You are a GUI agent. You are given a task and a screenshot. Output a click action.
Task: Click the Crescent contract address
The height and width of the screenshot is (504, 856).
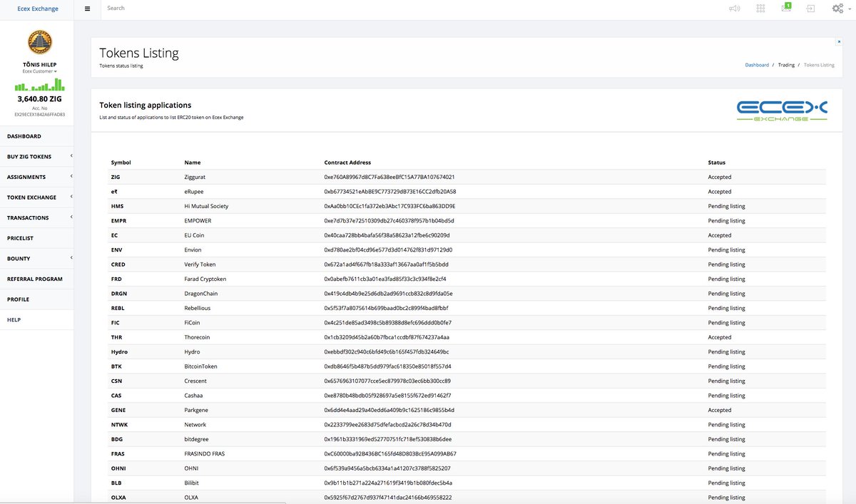[x=387, y=381]
